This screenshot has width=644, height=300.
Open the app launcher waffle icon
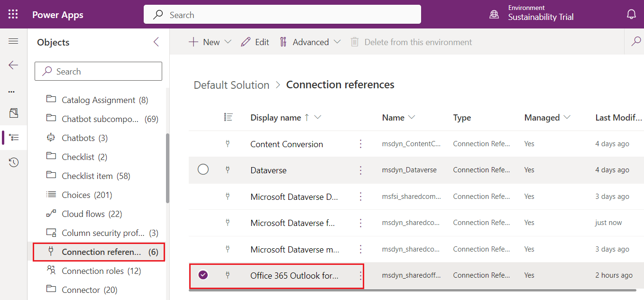13,15
